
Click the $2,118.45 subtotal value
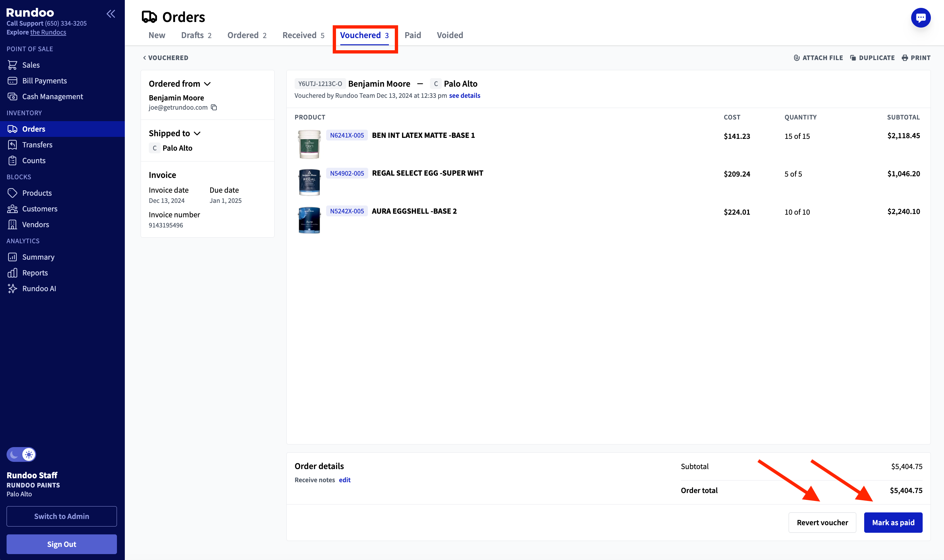(x=903, y=136)
